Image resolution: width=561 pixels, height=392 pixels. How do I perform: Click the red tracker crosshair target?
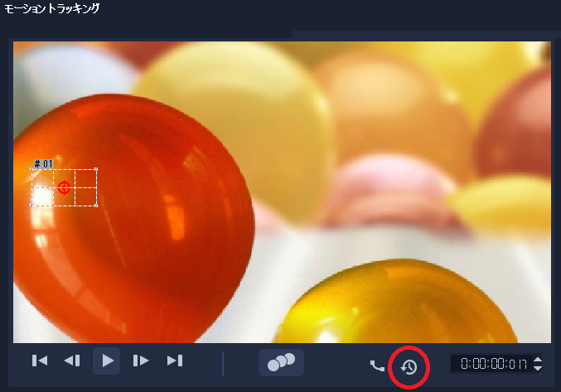pos(64,187)
